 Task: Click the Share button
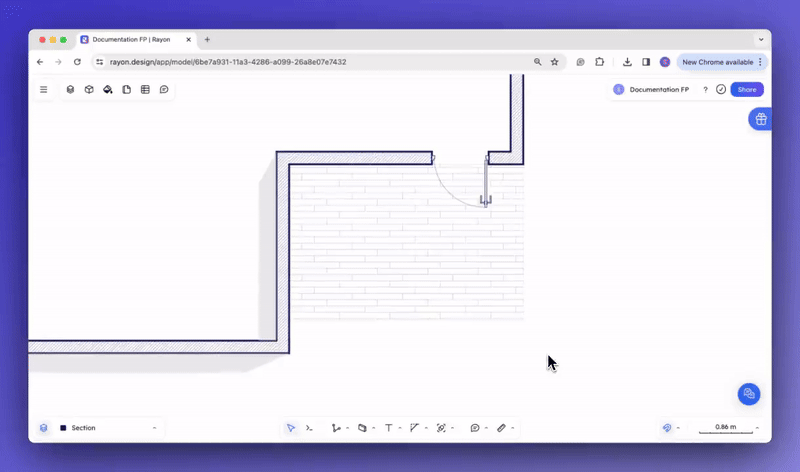click(x=747, y=90)
